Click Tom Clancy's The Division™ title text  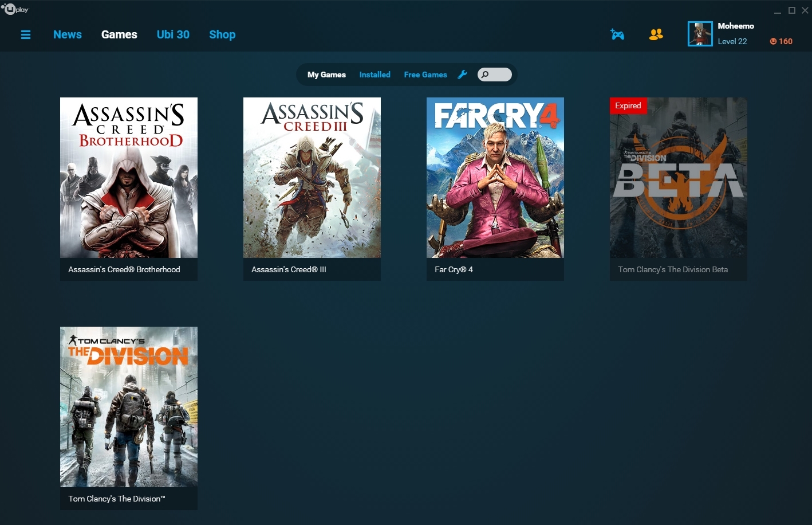pyautogui.click(x=117, y=499)
